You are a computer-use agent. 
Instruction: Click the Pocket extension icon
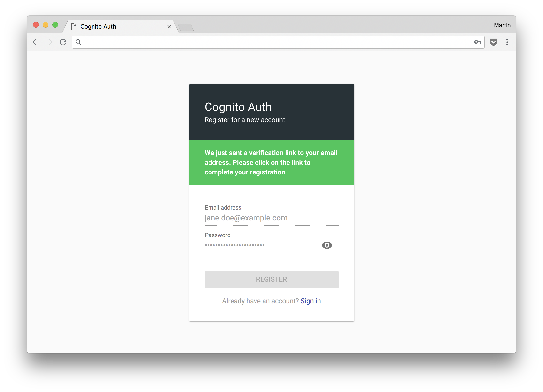493,42
